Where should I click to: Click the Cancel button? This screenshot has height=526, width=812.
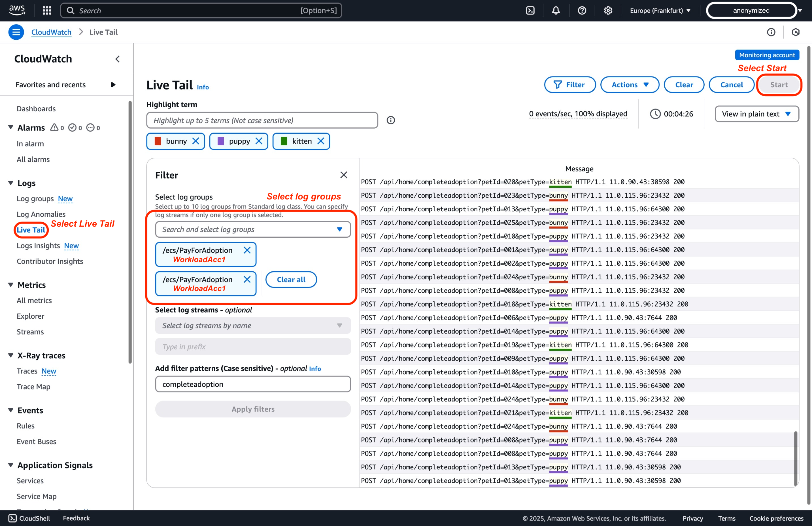731,85
